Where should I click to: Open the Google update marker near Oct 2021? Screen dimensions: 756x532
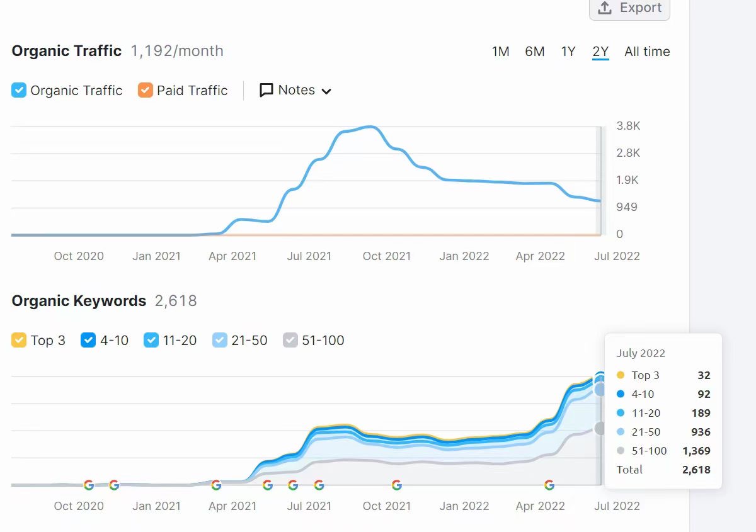pyautogui.click(x=396, y=485)
